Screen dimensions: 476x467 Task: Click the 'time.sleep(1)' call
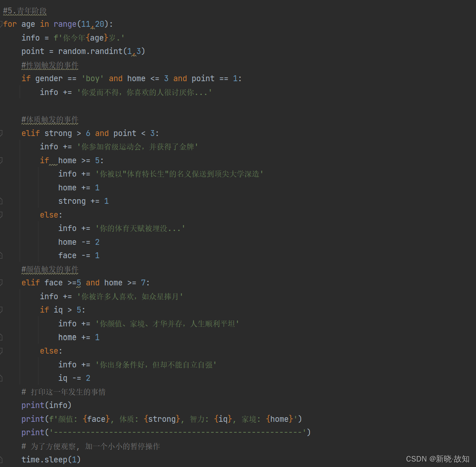pyautogui.click(x=51, y=460)
